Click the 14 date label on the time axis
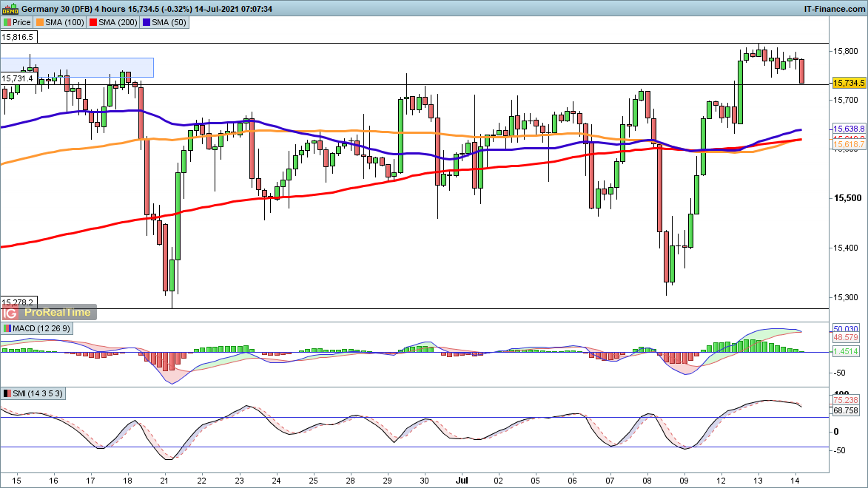Viewport: 868px width, 488px height. (795, 481)
